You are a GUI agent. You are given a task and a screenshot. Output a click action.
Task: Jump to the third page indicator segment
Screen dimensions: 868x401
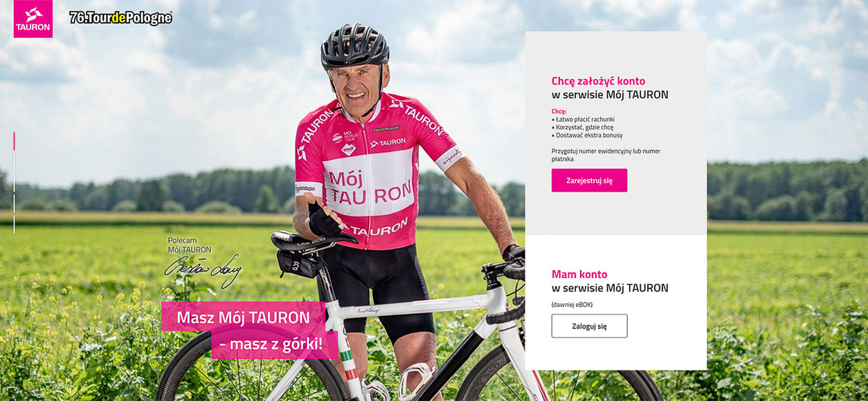14,183
